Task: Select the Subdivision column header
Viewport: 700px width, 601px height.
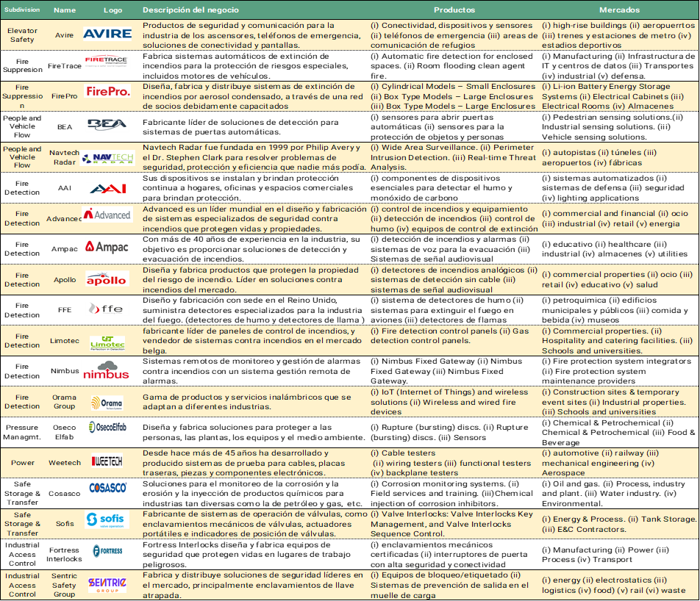Action: [x=22, y=10]
